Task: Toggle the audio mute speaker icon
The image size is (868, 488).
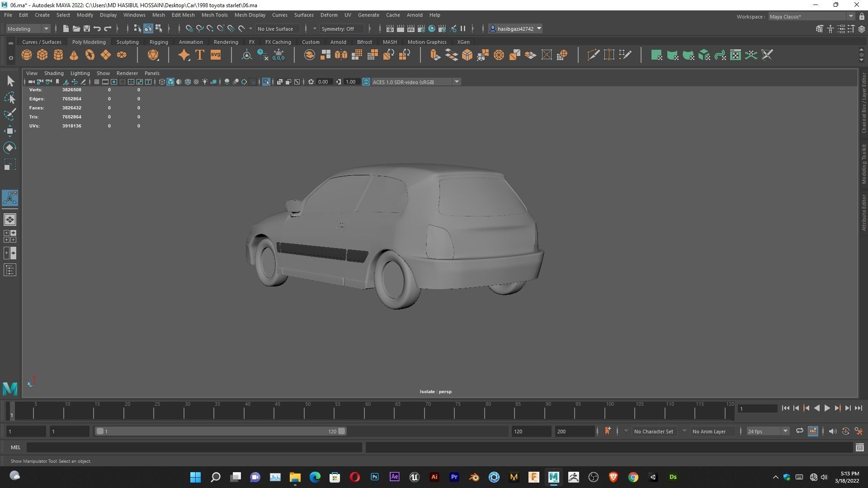Action: point(833,431)
